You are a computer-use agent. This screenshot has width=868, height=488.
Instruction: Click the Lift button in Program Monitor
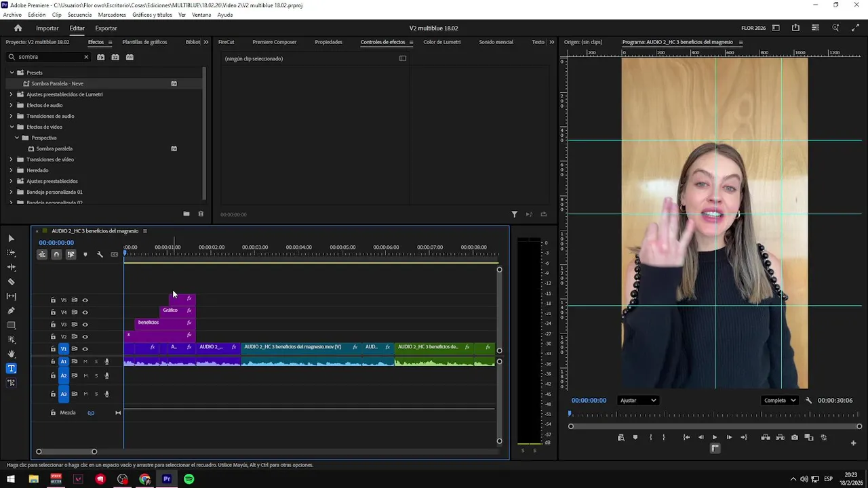pyautogui.click(x=766, y=437)
